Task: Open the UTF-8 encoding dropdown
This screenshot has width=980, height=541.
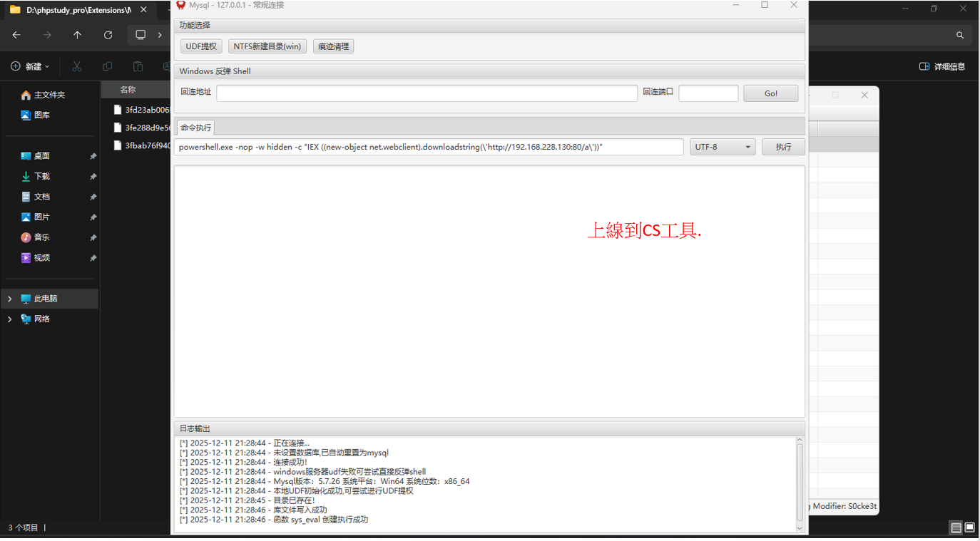Action: [x=723, y=147]
